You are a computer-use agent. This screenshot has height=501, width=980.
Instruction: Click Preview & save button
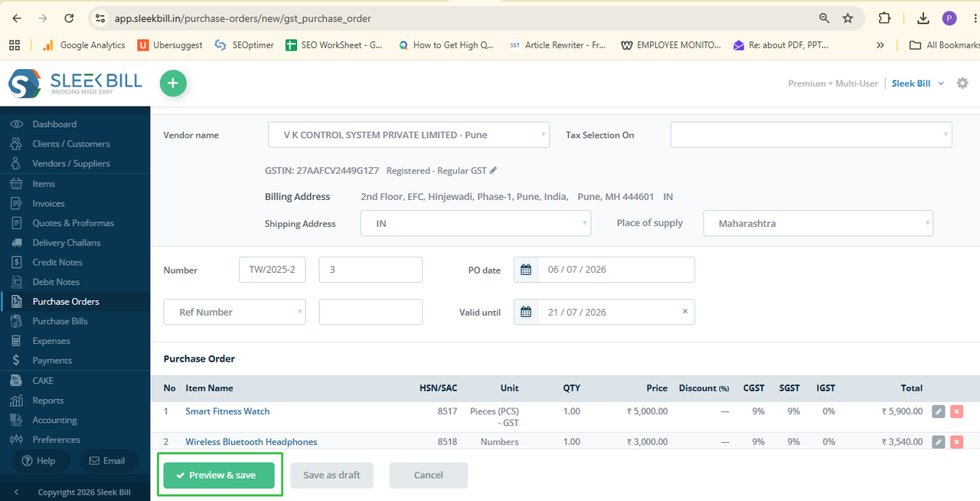tap(219, 475)
